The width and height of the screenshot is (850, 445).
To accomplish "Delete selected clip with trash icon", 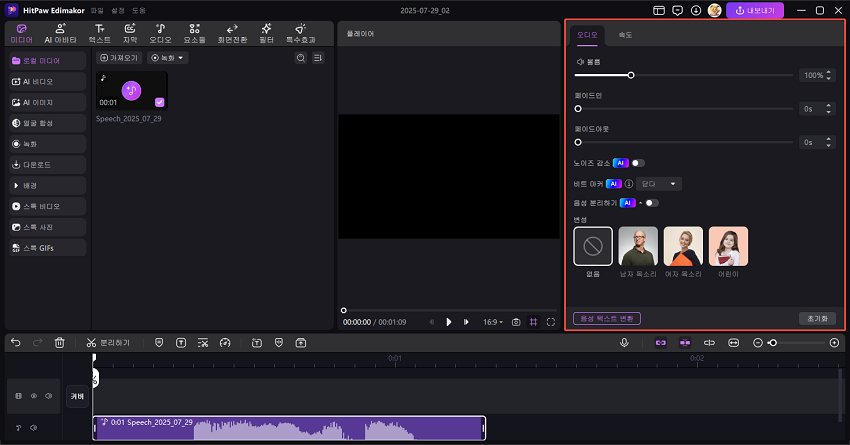I will coord(60,343).
